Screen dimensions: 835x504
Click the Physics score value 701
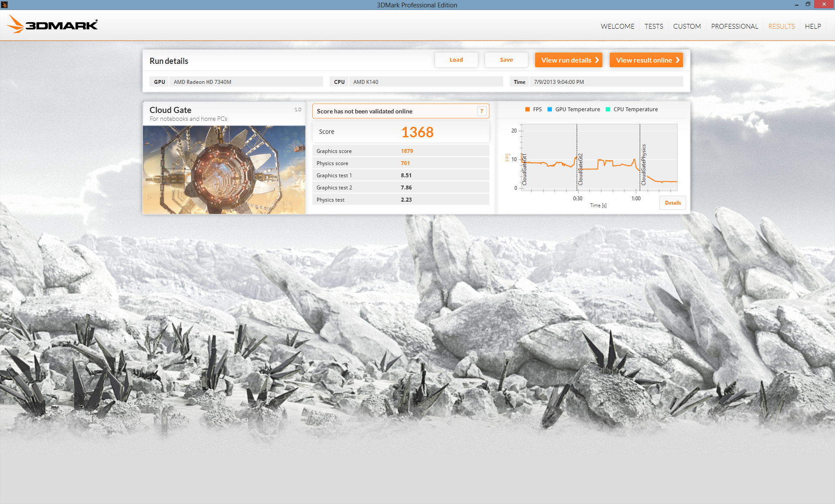click(x=405, y=163)
